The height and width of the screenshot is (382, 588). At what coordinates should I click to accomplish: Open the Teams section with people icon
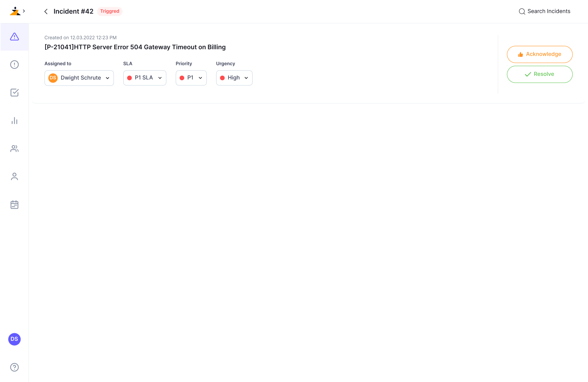click(14, 149)
